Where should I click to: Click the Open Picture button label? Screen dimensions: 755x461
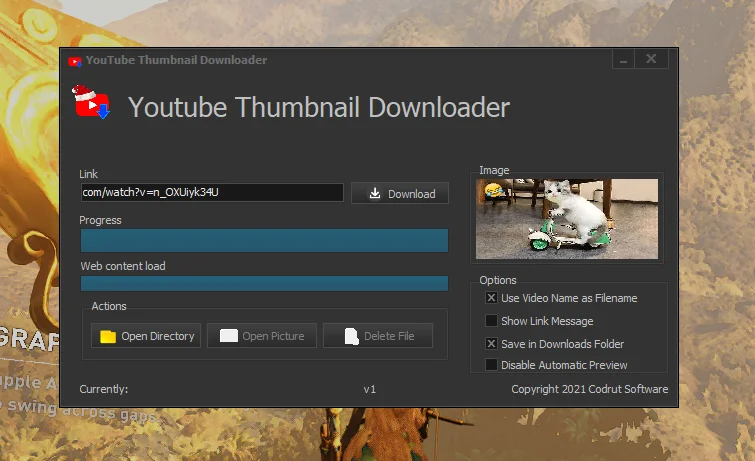tap(273, 336)
